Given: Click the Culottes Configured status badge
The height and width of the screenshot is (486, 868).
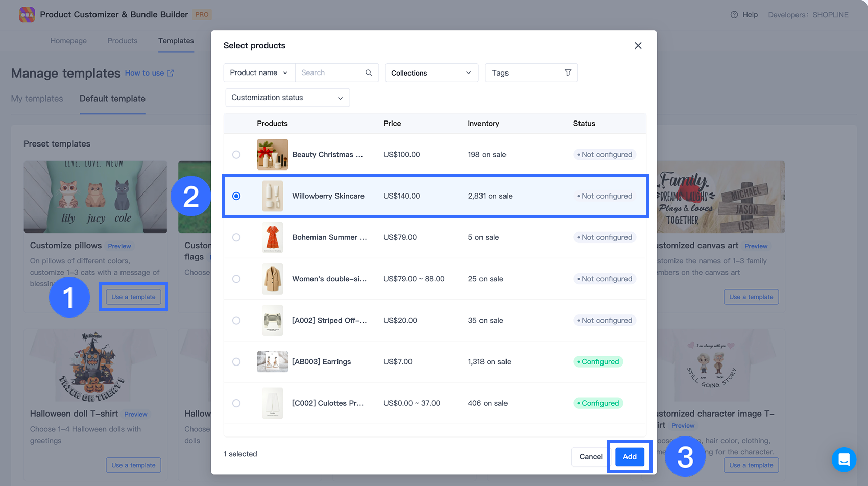Looking at the screenshot, I should [598, 403].
